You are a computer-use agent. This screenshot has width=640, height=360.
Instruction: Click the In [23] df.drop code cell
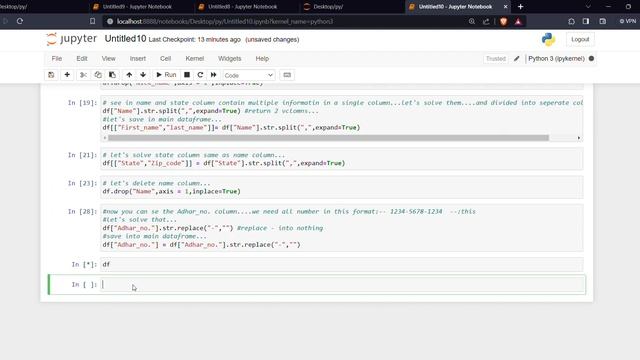[x=342, y=187]
